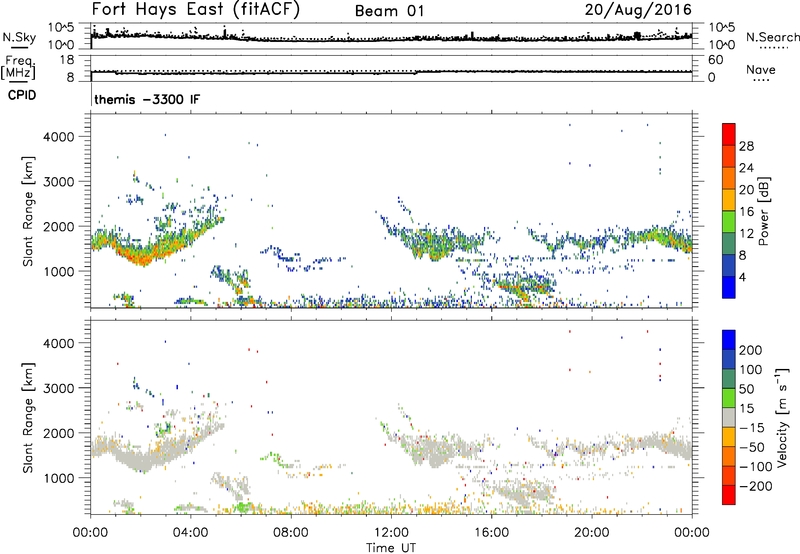This screenshot has height=554, width=800.
Task: Click the "Nave" legend label
Action: (761, 70)
